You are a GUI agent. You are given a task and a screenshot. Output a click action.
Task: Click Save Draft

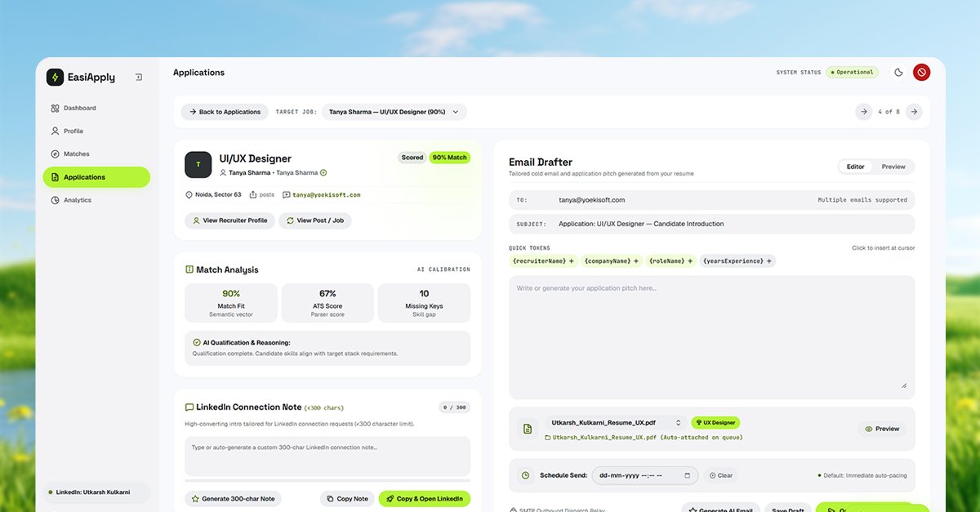click(x=788, y=509)
